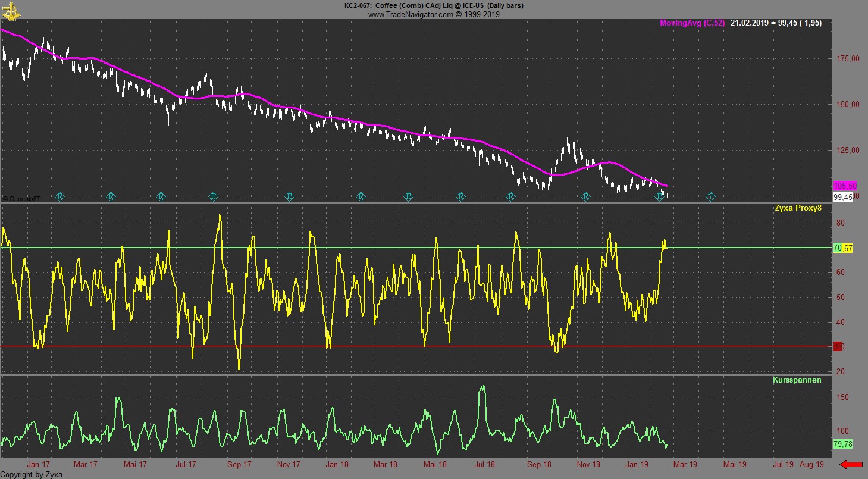Click the R rollover marker above Nov.18
868x479 pixels.
point(585,196)
